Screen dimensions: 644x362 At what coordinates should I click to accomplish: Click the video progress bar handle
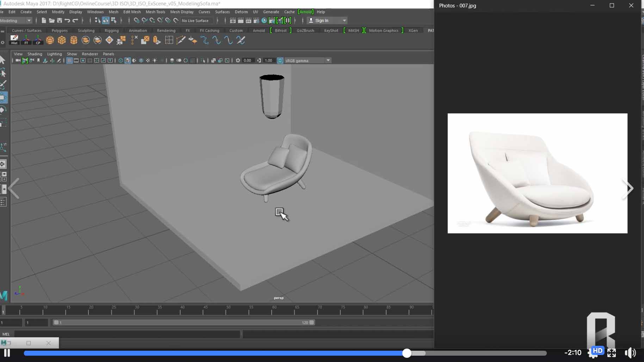pyautogui.click(x=407, y=353)
